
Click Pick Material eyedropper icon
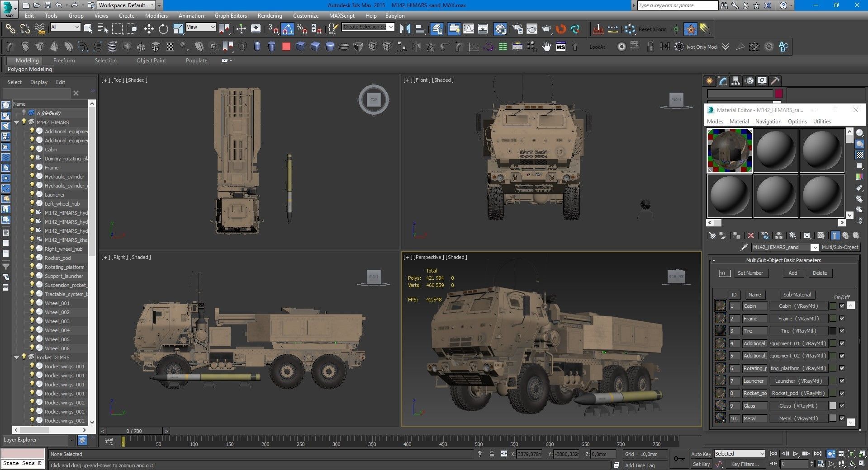[744, 247]
